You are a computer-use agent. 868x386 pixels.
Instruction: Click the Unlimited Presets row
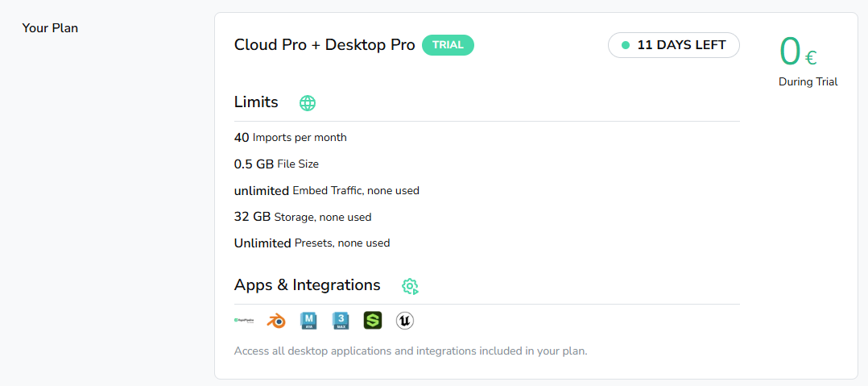pyautogui.click(x=312, y=243)
